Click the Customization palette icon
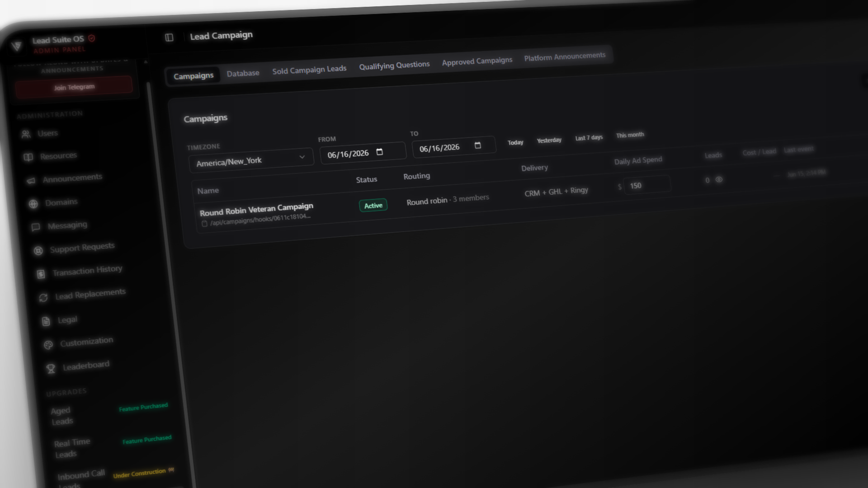This screenshot has height=488, width=868. (48, 345)
